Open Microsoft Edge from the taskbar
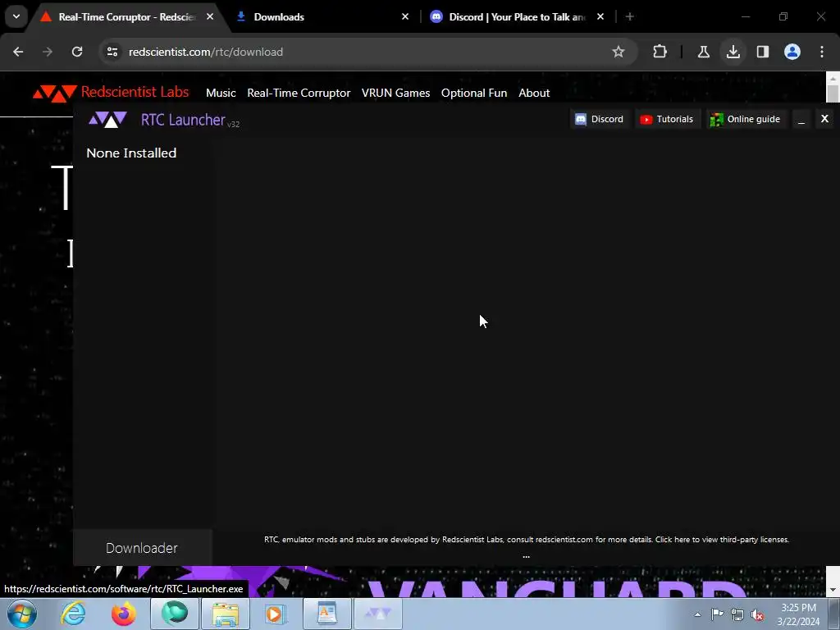The width and height of the screenshot is (840, 630). coord(175,614)
